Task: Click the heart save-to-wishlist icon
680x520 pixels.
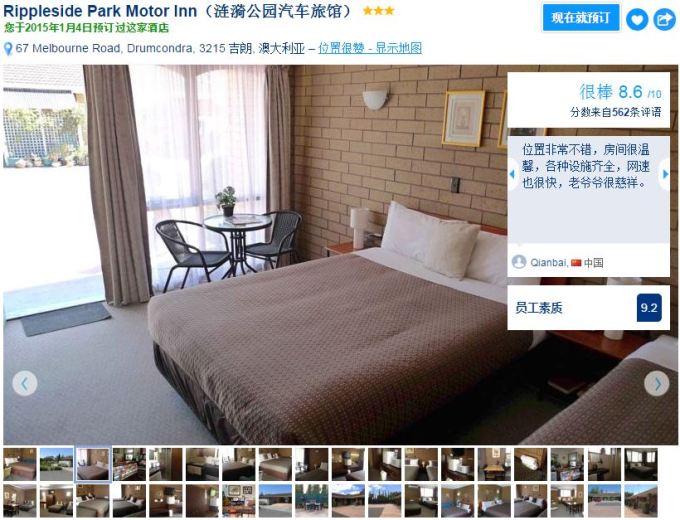Action: pos(637,20)
